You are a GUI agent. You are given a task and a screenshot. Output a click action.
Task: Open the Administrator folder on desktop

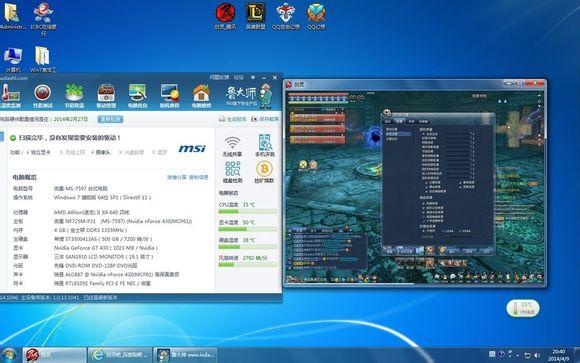pyautogui.click(x=13, y=17)
